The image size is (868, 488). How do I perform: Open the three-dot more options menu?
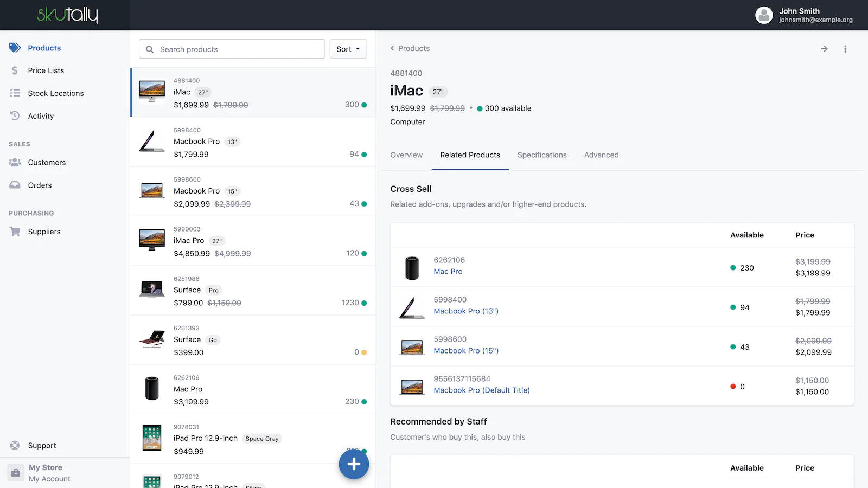point(845,49)
